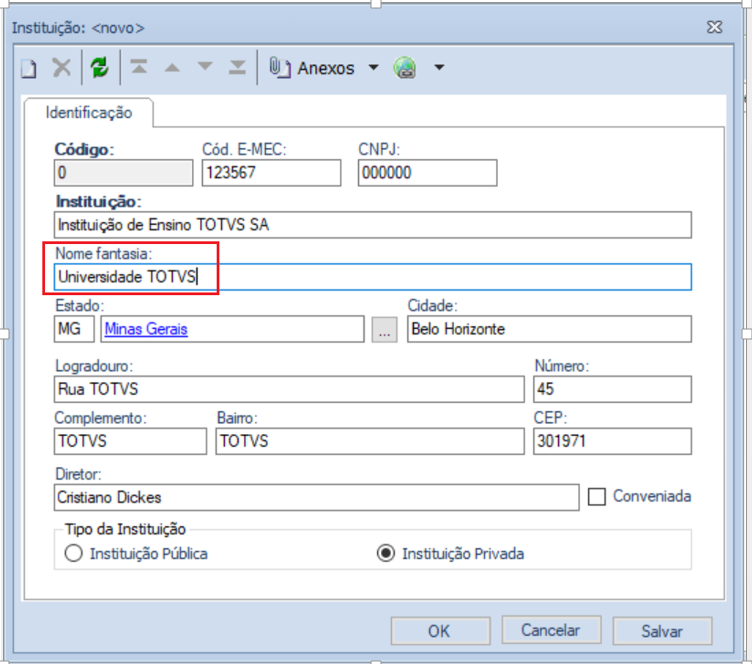The height and width of the screenshot is (664, 752).
Task: Click the Estado code field MG
Action: 74,329
